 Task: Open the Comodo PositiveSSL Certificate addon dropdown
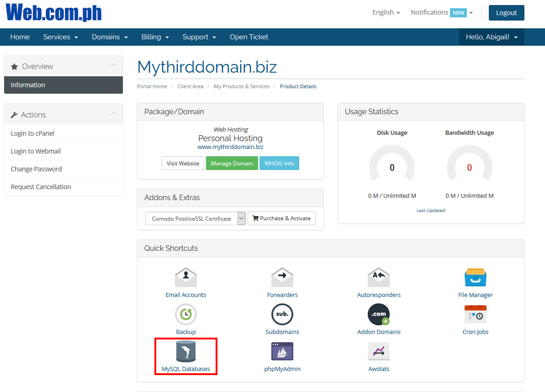click(196, 218)
